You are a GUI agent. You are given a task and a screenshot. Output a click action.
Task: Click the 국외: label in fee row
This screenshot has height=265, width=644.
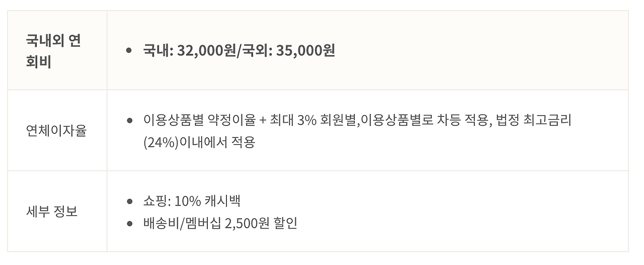pos(258,50)
